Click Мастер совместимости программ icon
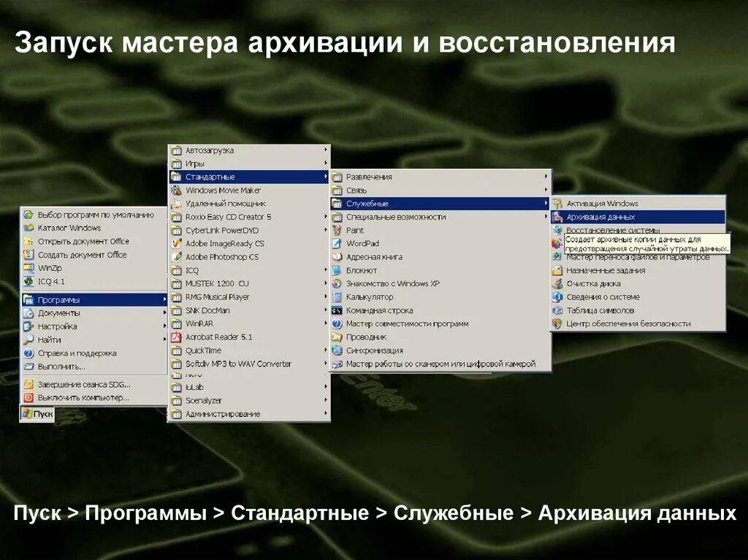Viewport: 748px width, 560px height. (337, 324)
